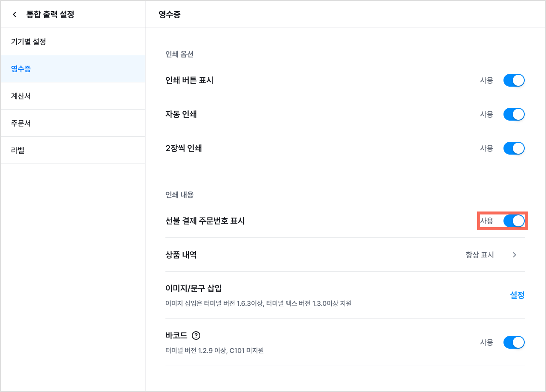Click the 영수증 page title

[170, 14]
